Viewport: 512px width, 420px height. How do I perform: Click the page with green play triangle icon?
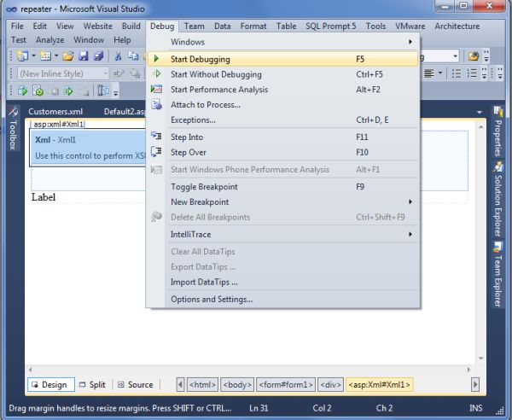(x=68, y=90)
